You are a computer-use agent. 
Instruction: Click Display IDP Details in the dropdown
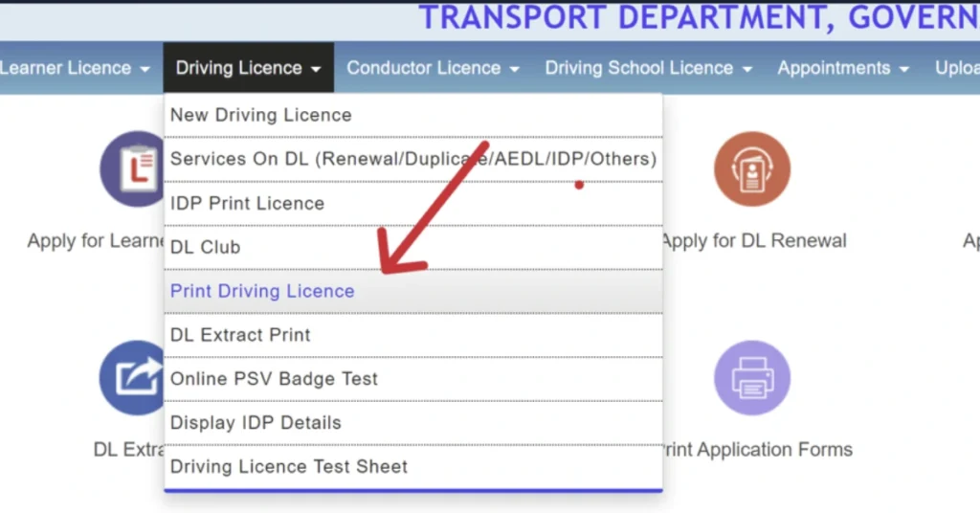coord(256,423)
